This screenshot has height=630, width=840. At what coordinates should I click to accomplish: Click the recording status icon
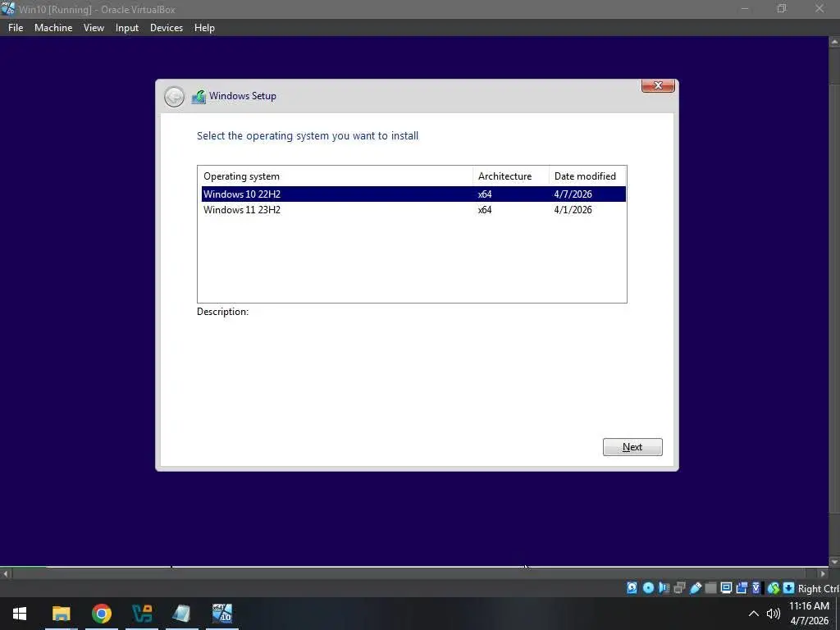click(x=742, y=588)
